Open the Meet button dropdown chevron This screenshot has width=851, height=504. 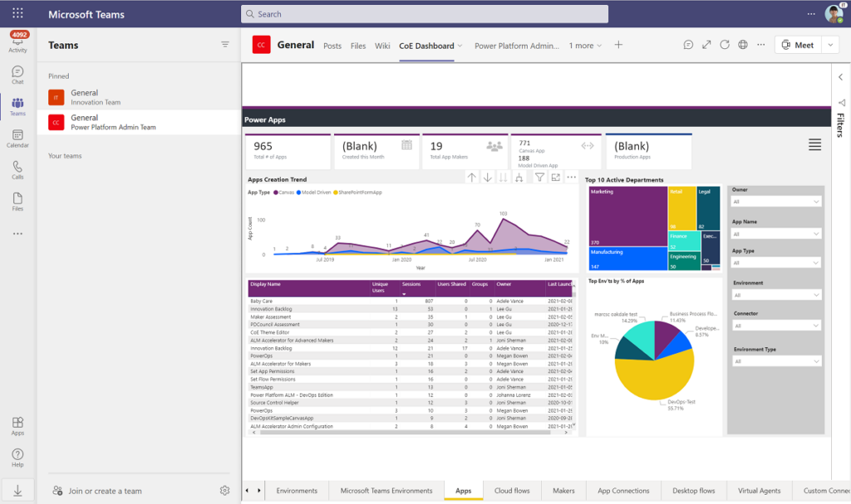829,44
